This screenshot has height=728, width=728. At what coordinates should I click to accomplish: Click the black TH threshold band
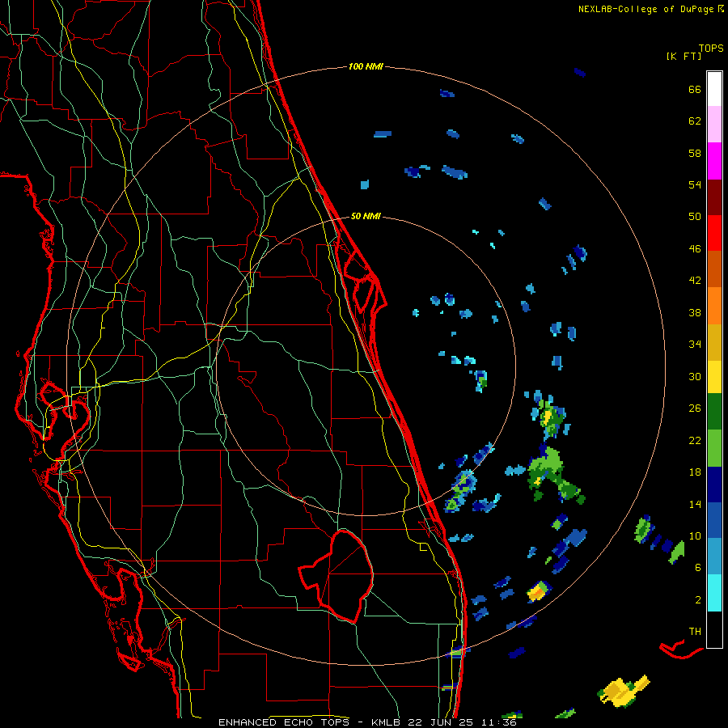click(714, 629)
